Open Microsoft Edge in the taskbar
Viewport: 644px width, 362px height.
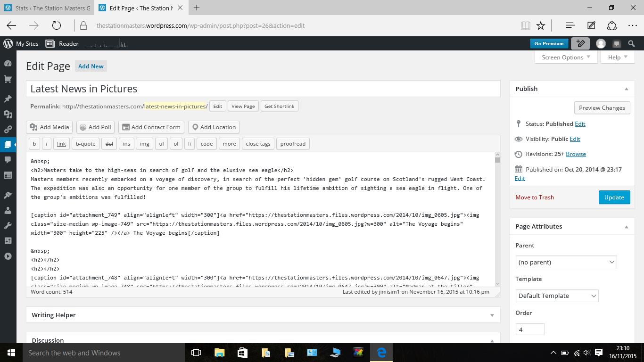click(x=381, y=353)
